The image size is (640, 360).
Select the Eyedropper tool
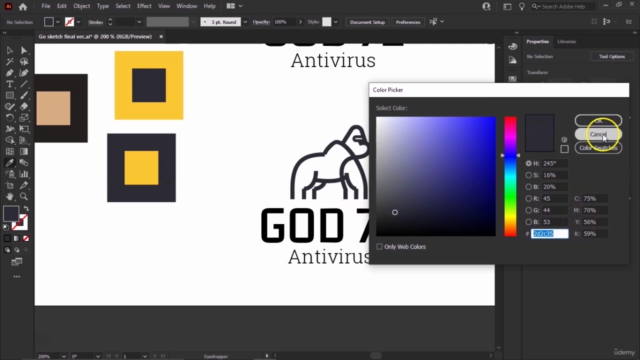click(9, 163)
